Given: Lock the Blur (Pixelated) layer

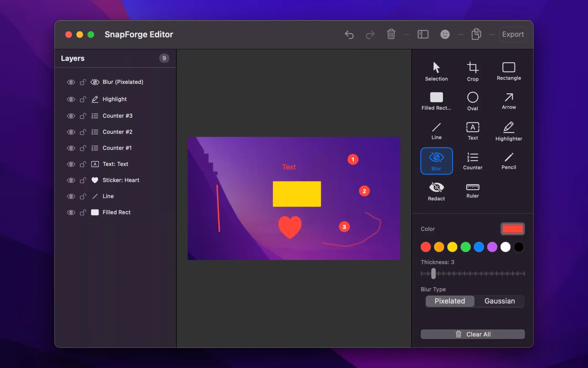Looking at the screenshot, I should click(83, 82).
